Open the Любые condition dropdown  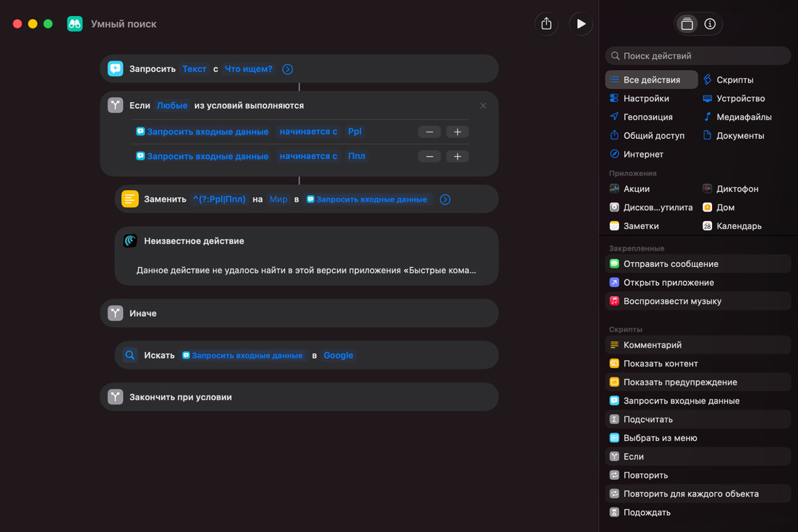click(x=172, y=105)
